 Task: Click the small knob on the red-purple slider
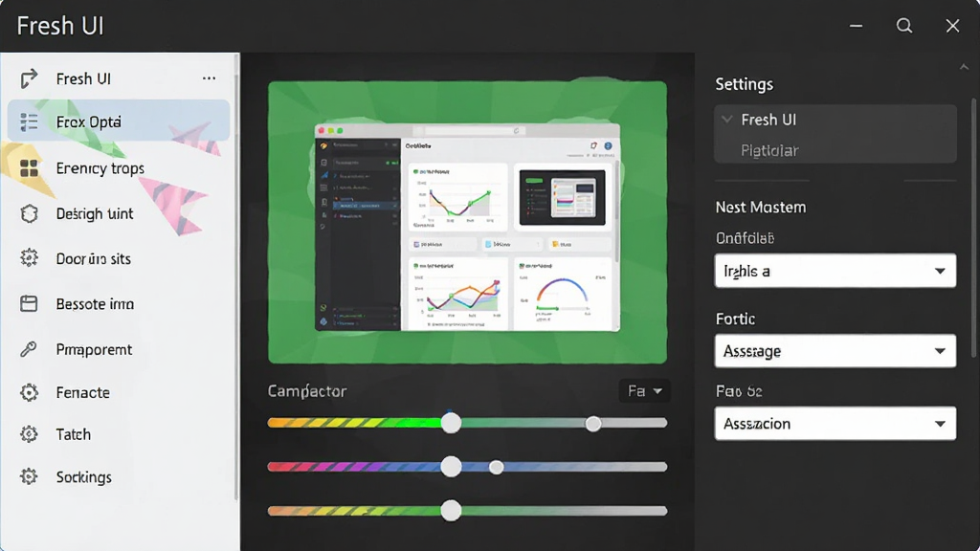(x=497, y=467)
